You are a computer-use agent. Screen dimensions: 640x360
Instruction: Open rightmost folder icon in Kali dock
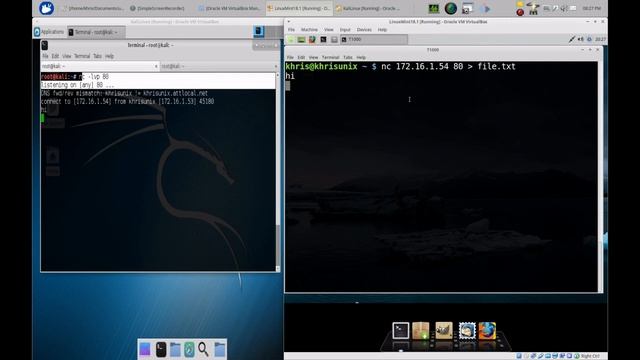click(x=219, y=349)
